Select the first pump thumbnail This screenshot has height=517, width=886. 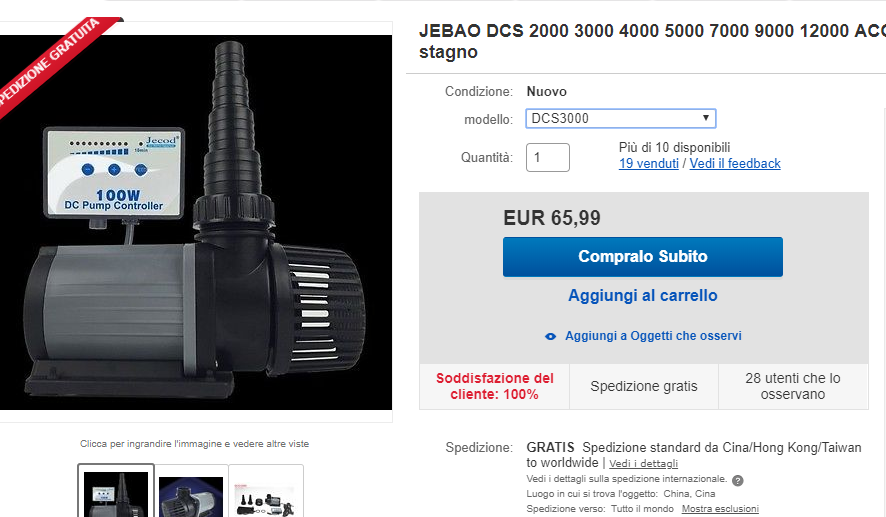(116, 491)
